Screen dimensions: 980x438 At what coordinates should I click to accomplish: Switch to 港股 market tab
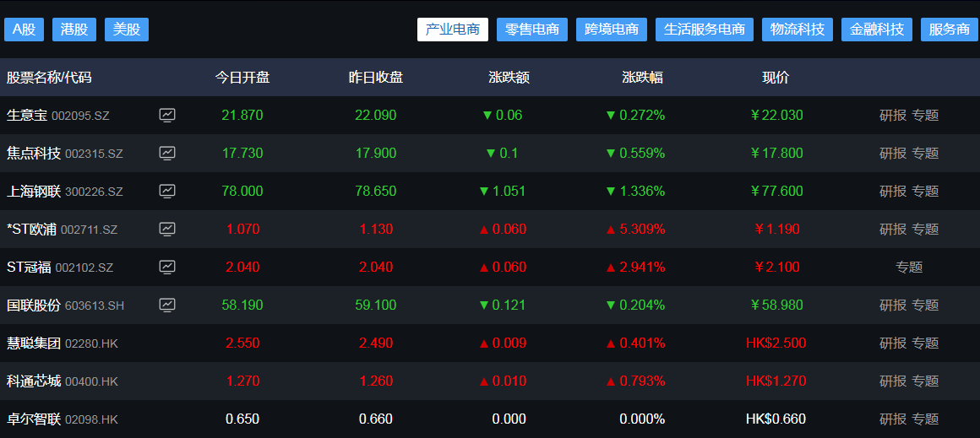pos(74,30)
